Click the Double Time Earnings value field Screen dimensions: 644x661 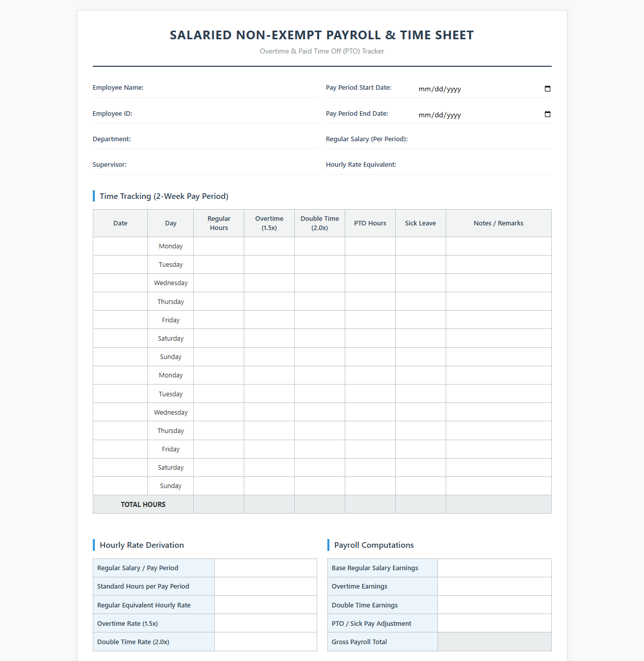coord(495,605)
